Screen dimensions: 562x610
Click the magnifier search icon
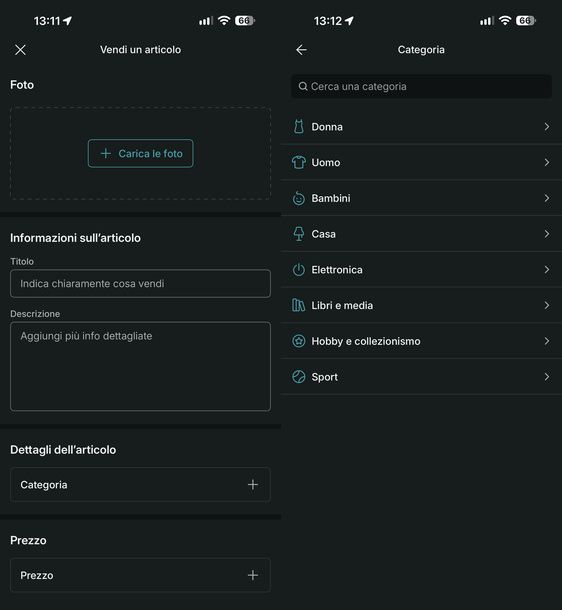click(x=303, y=86)
